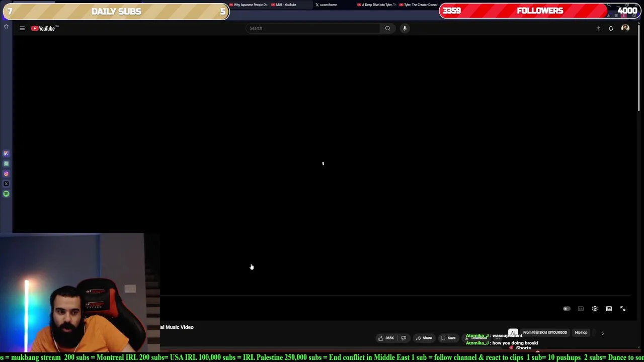Click the Shorts section heading
Image resolution: width=644 pixels, height=362 pixels.
[523, 348]
